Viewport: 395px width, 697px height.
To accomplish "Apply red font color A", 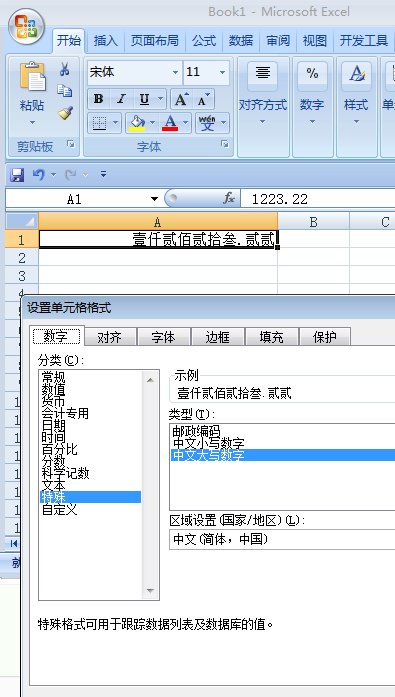I will (170, 123).
